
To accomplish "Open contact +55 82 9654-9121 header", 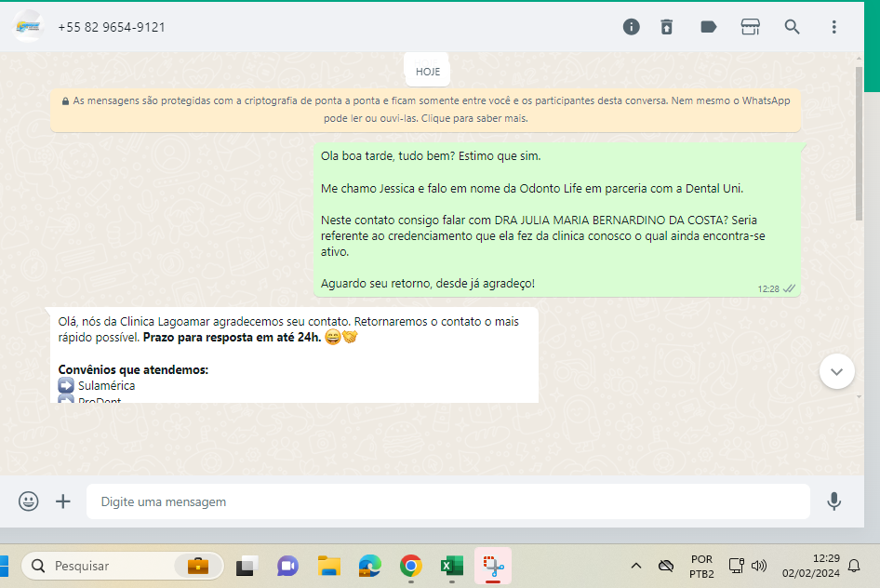I will pyautogui.click(x=111, y=28).
